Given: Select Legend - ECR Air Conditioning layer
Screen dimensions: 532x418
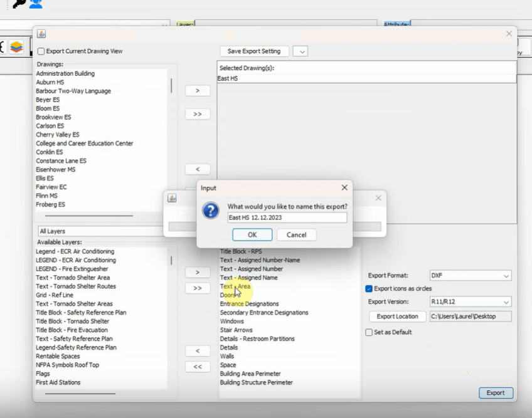Looking at the screenshot, I should point(75,251).
